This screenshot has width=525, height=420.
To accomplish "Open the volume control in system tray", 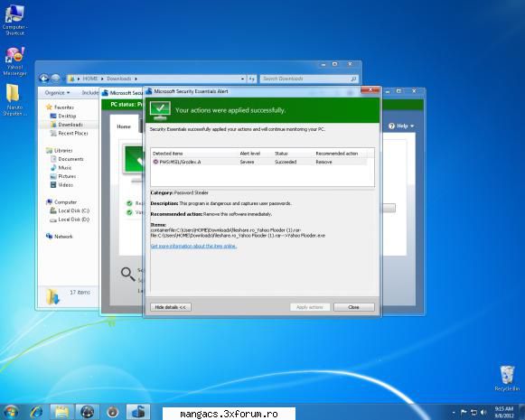I will click(483, 412).
